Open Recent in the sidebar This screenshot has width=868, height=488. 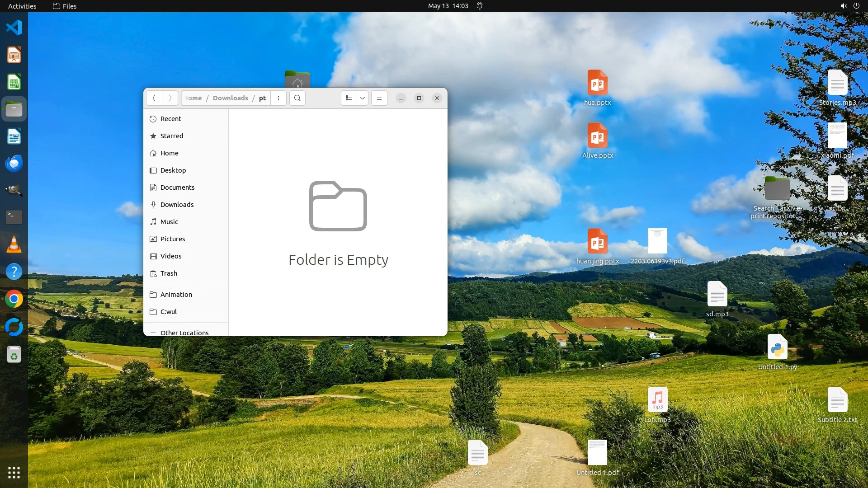tap(170, 119)
